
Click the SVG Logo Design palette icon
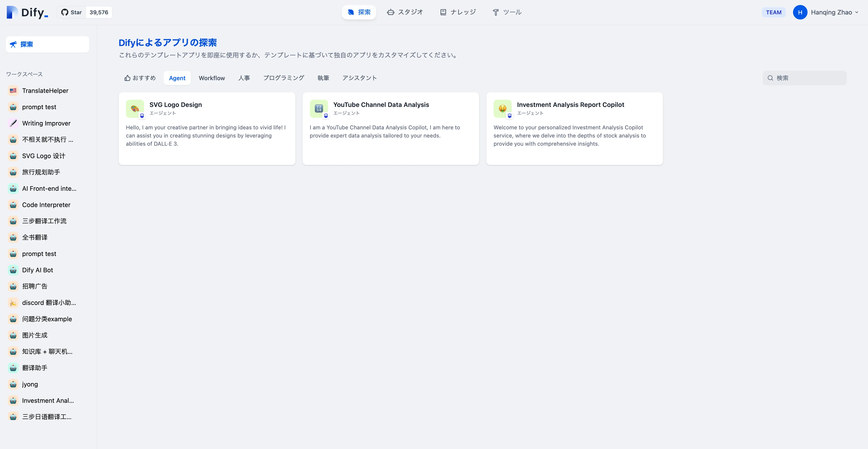(x=135, y=109)
